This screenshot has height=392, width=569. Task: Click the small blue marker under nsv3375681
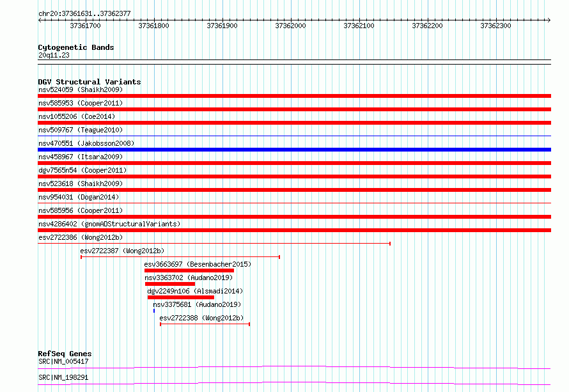(154, 311)
